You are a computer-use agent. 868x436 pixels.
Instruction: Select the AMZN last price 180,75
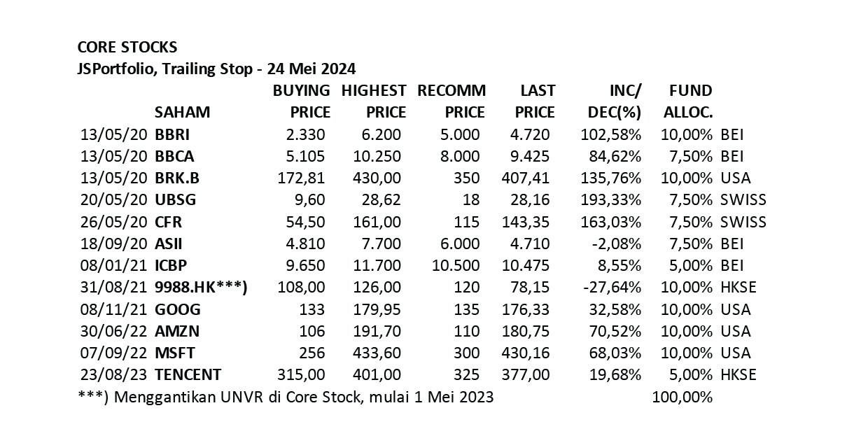[526, 331]
